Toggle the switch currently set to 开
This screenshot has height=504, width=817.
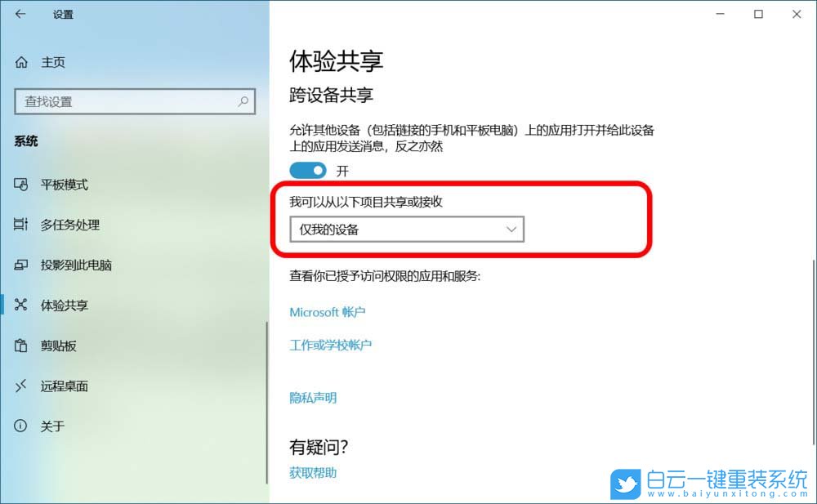(x=308, y=170)
